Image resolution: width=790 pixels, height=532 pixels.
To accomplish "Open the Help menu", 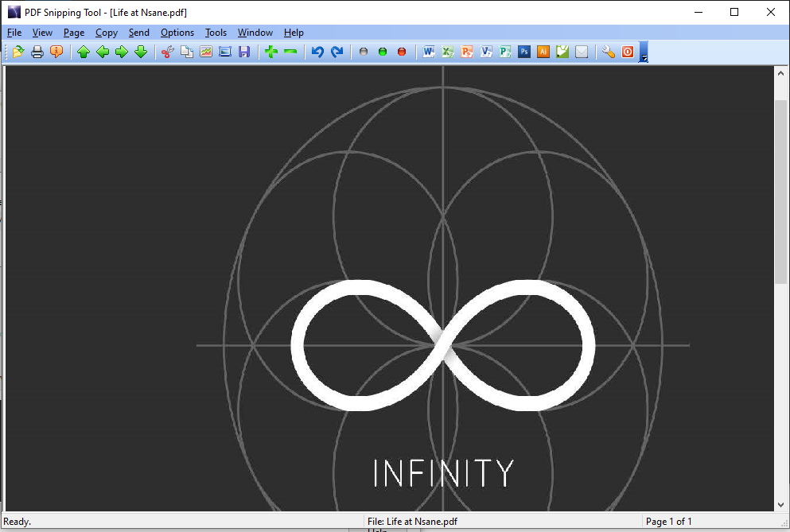I will tap(294, 33).
